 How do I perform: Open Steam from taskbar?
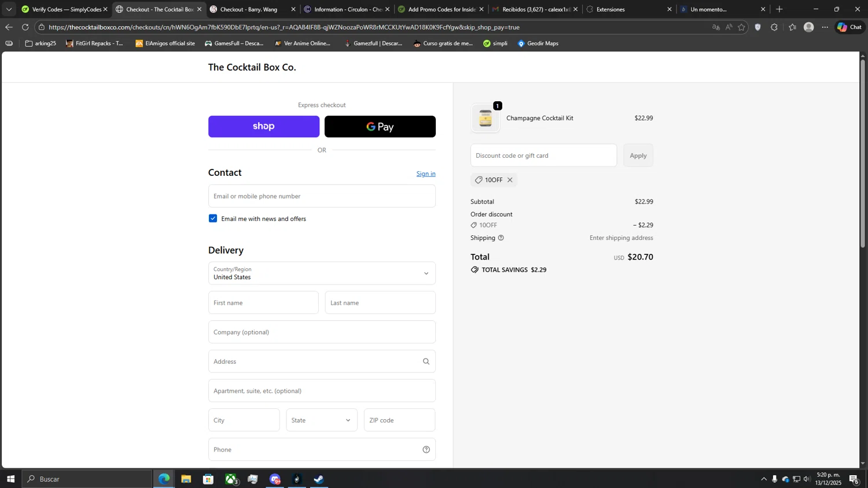pos(319,479)
